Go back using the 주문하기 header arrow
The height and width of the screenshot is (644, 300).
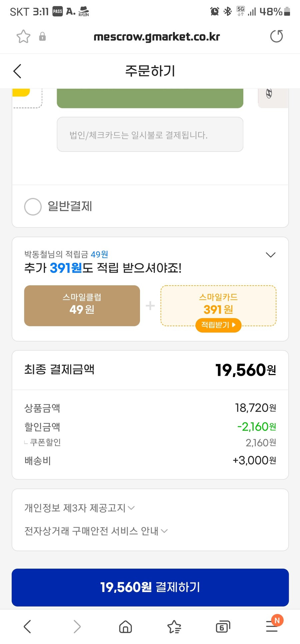click(17, 71)
